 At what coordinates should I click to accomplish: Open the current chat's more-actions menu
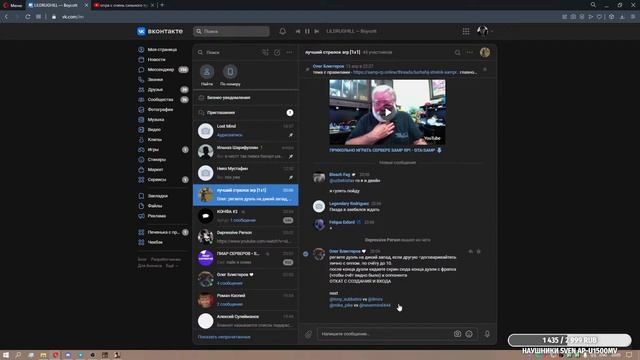[470, 52]
